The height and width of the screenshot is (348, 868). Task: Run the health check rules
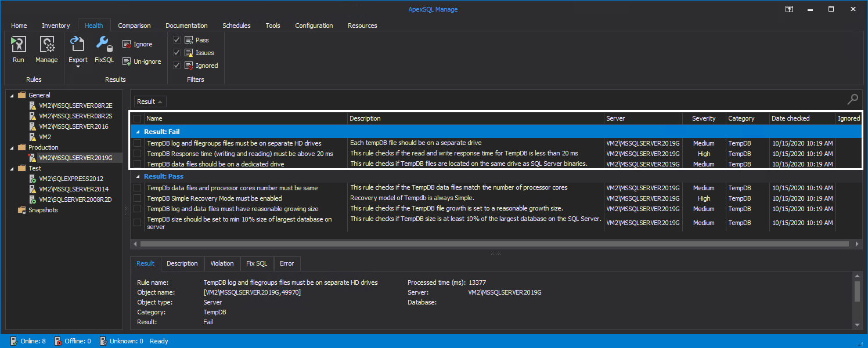click(x=19, y=49)
